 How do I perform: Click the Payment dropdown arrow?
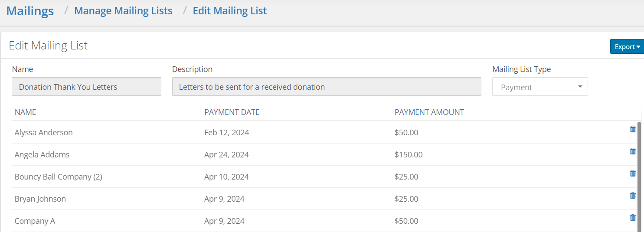tap(580, 87)
